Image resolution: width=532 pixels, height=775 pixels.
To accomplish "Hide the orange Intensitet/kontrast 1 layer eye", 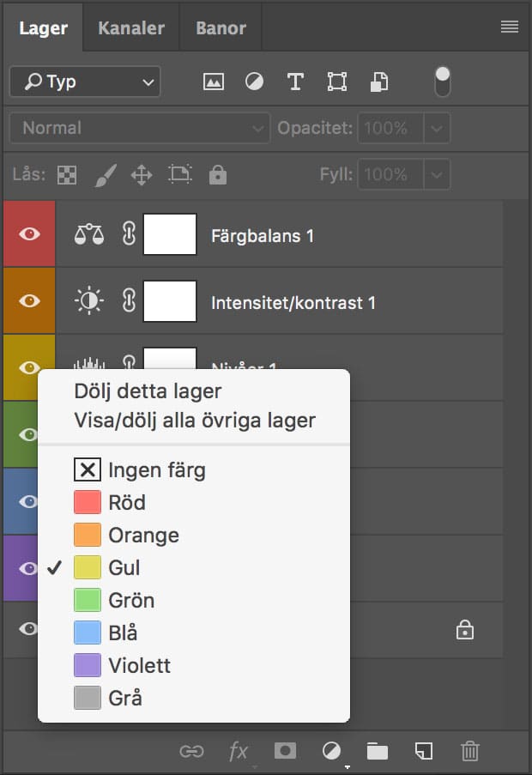I will click(29, 300).
